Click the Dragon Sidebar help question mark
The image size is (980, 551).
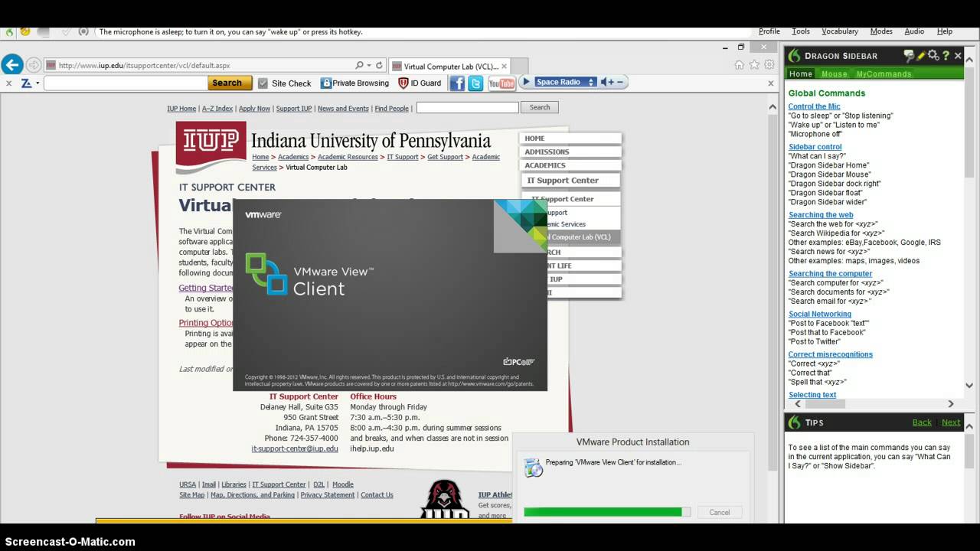pos(946,55)
